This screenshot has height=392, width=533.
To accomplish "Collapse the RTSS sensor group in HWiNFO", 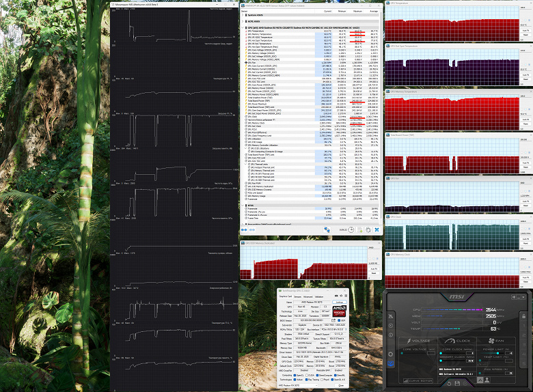I will (x=243, y=206).
